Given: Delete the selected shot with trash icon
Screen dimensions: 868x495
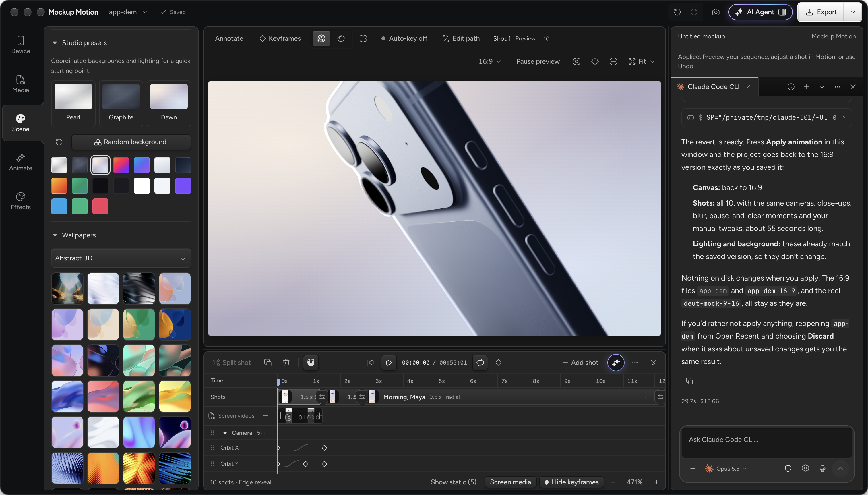Looking at the screenshot, I should tap(286, 363).
